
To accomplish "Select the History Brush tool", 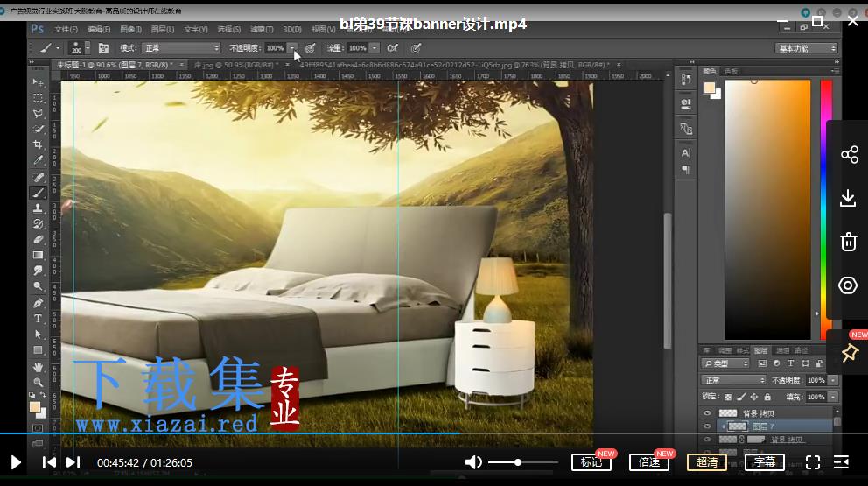I will click(38, 224).
